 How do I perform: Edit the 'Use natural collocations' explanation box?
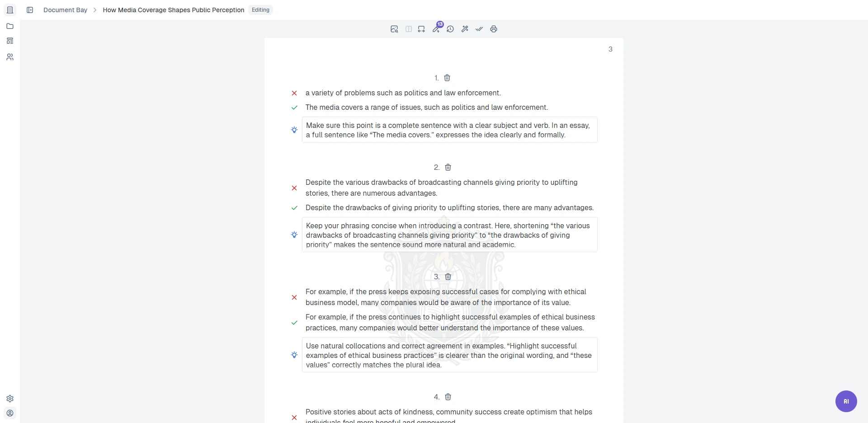coord(450,355)
